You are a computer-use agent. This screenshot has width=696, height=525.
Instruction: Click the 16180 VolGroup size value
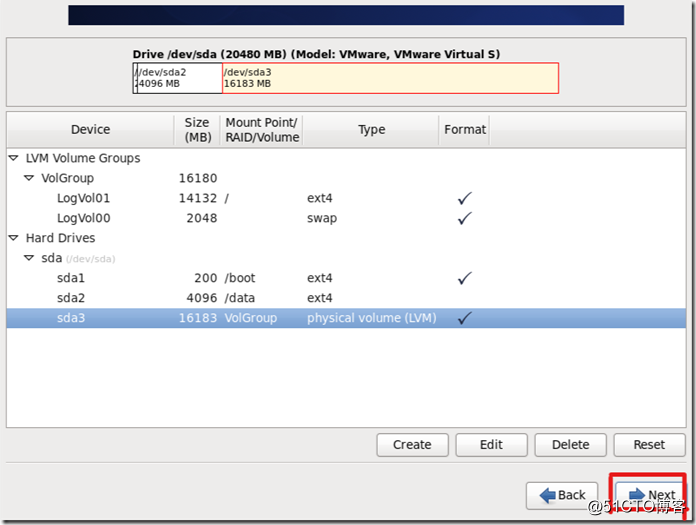pos(198,178)
